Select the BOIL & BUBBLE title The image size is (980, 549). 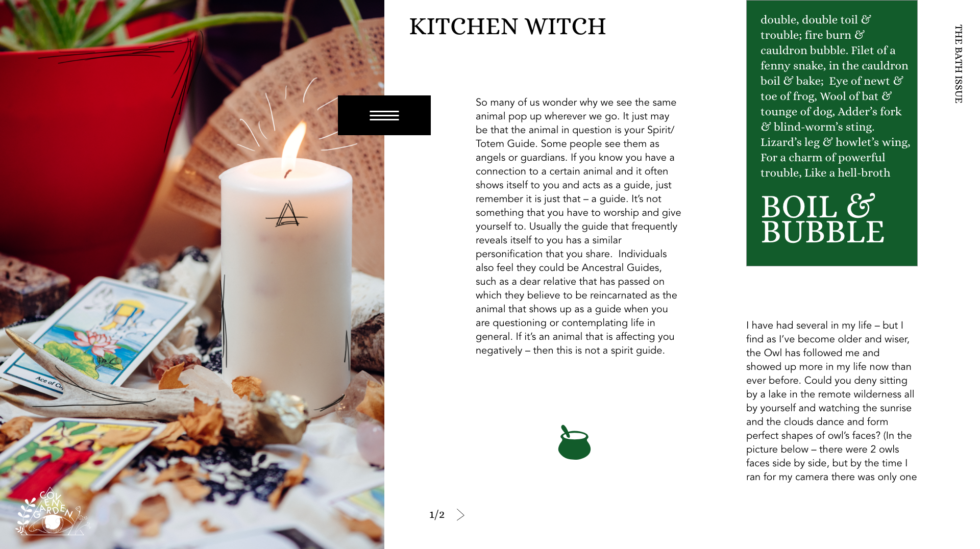point(822,219)
